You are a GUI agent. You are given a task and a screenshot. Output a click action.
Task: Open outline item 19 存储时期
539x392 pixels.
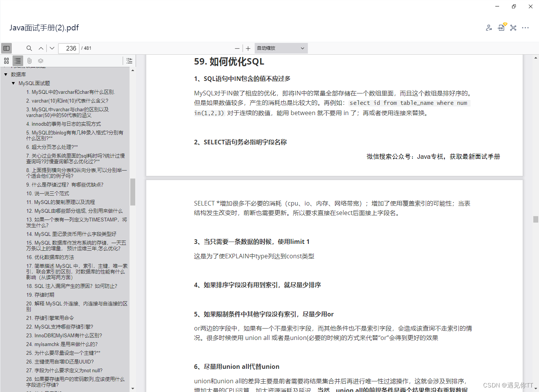(x=40, y=295)
